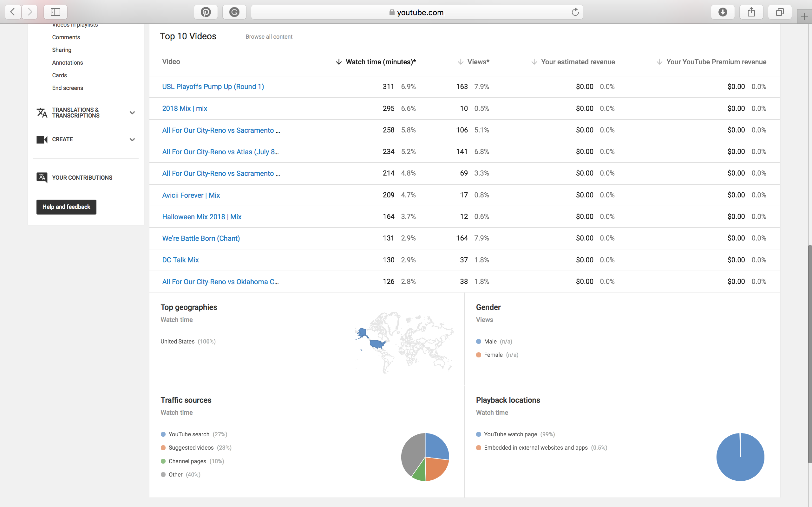Open End screens sidebar item

[x=68, y=88]
